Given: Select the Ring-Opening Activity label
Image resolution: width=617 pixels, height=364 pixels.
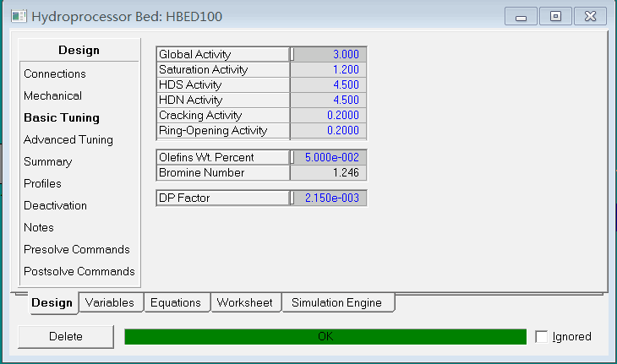Looking at the screenshot, I should [x=223, y=131].
